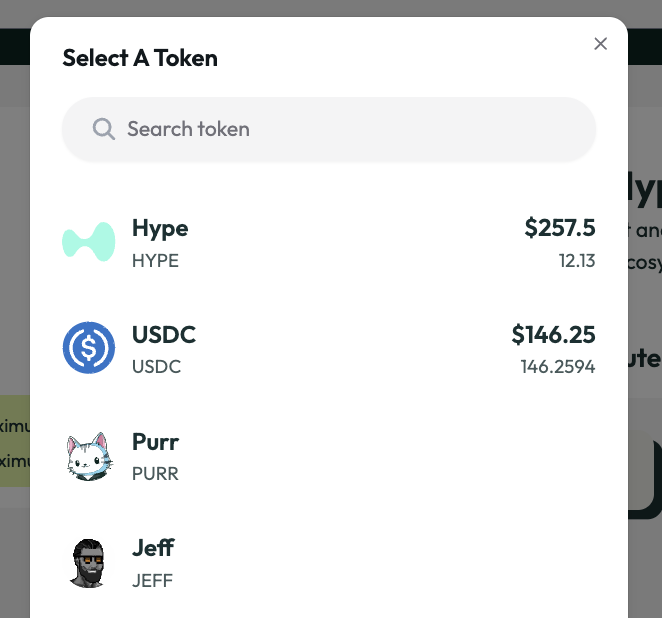Click the small USDC ticker under the name
The image size is (662, 618).
tap(156, 367)
